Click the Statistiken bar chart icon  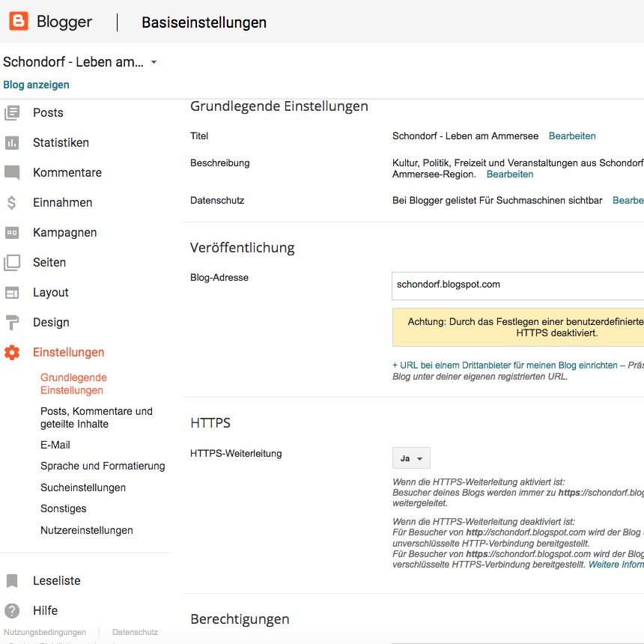click(x=12, y=143)
